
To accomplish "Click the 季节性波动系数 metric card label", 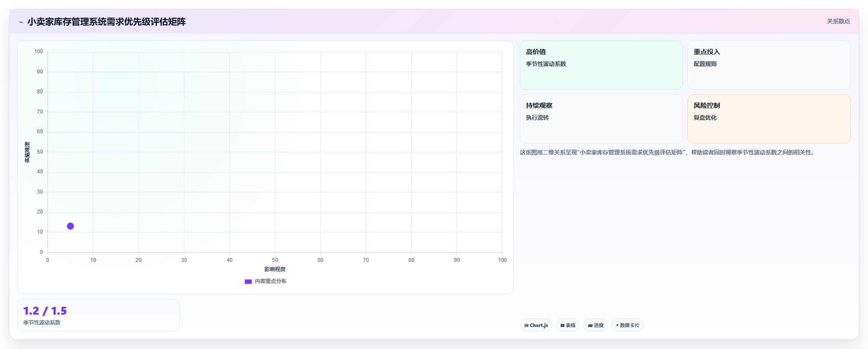I will [x=42, y=323].
